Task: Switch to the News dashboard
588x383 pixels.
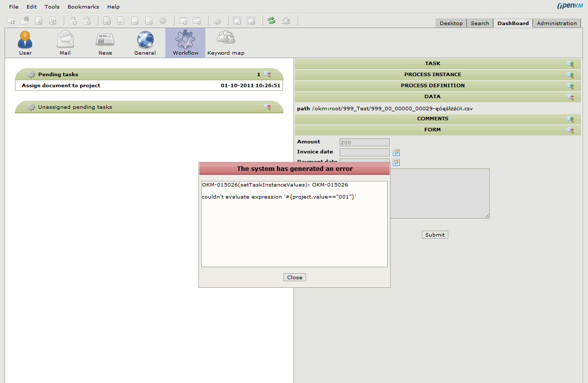Action: (105, 43)
